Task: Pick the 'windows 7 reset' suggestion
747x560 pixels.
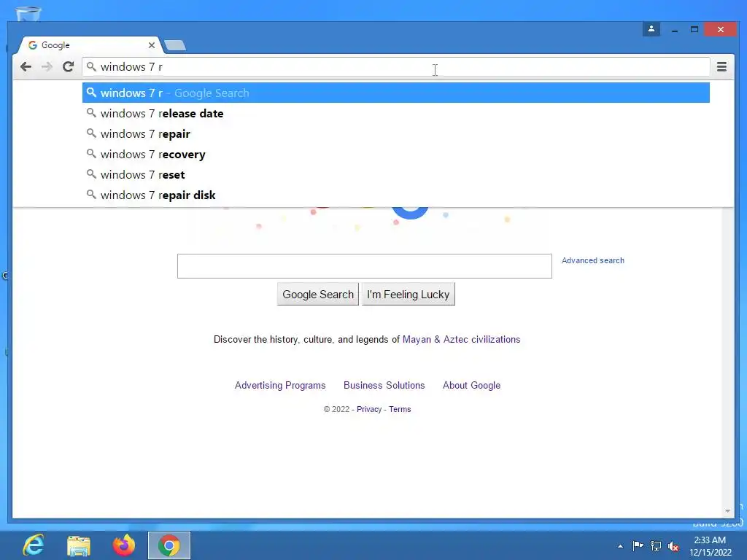Action: click(x=396, y=175)
